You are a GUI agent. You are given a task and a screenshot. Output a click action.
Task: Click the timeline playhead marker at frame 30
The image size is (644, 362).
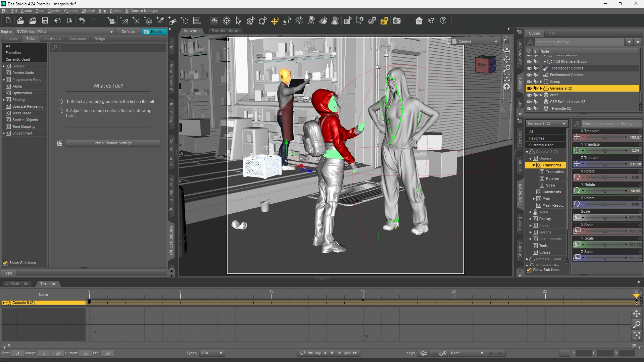[x=636, y=296]
